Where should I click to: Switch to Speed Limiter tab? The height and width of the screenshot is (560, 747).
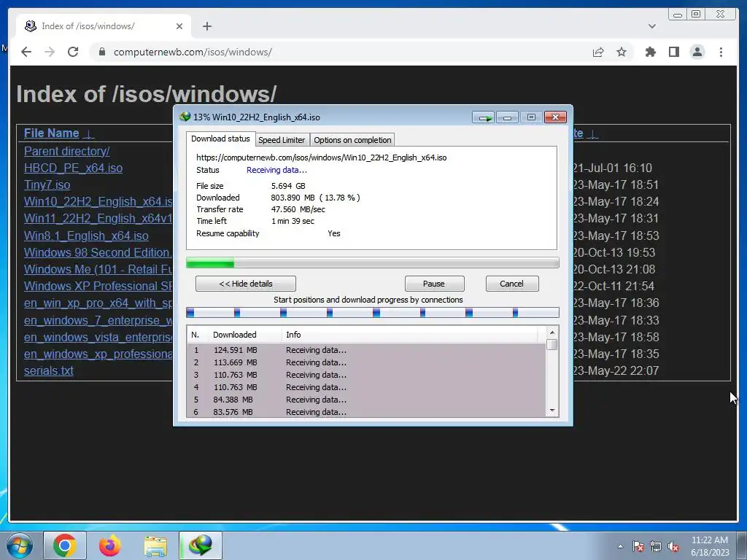[x=282, y=140]
